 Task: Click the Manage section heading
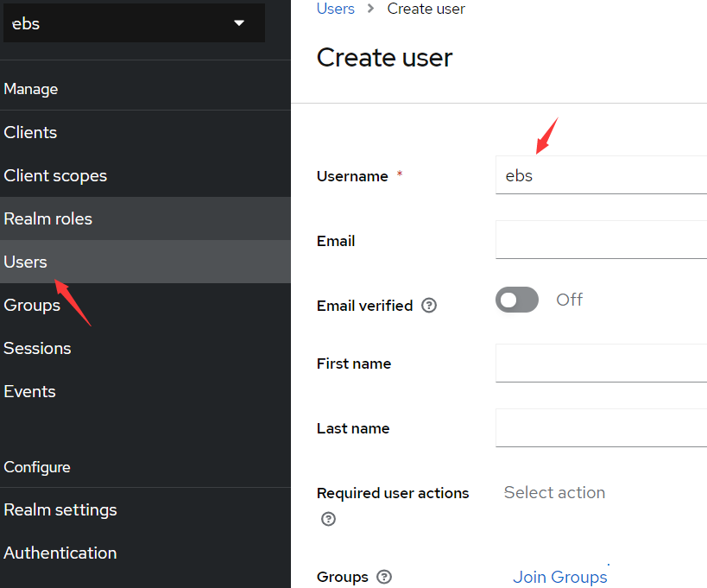31,89
